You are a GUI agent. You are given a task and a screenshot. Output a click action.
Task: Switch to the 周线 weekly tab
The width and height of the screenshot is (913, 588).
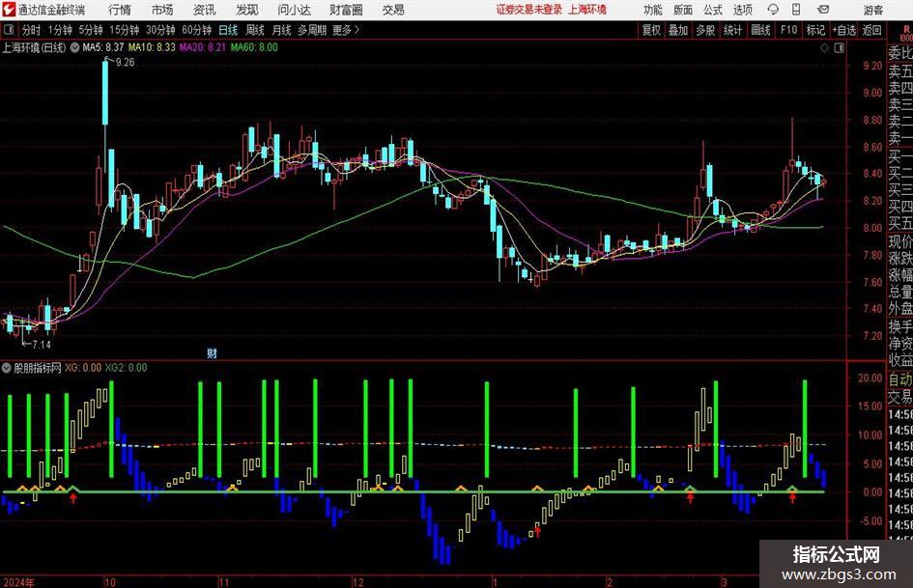[x=255, y=30]
